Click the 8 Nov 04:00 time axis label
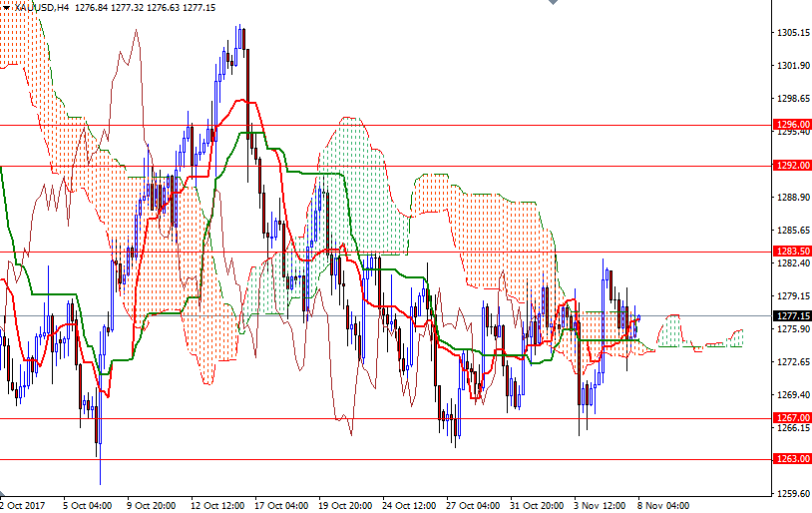 click(662, 505)
